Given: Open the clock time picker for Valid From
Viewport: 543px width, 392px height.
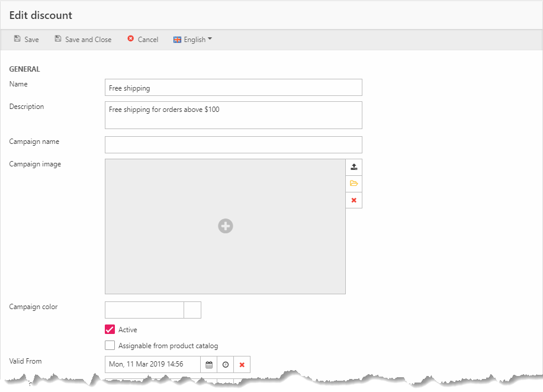Looking at the screenshot, I should (226, 365).
